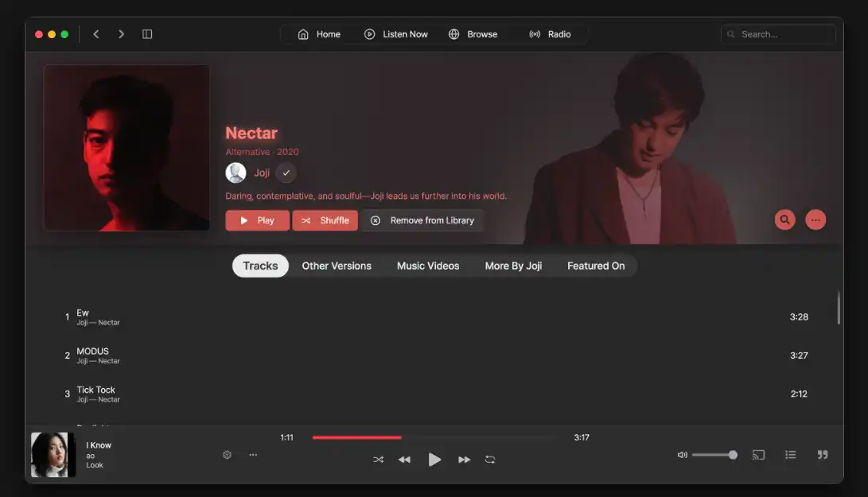Screen dimensions: 868x497
Task: Skip to previous track
Action: [405, 460]
